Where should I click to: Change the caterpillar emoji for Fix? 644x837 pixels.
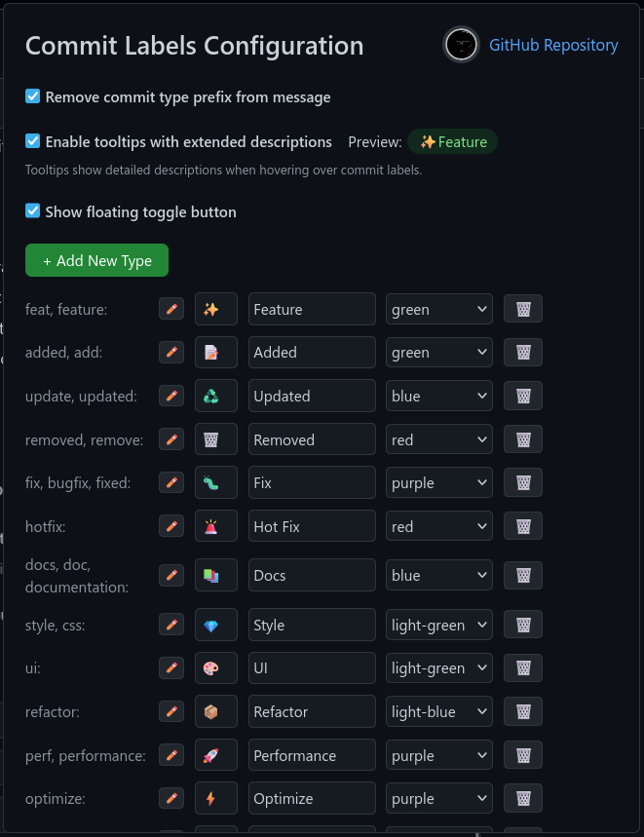[216, 482]
